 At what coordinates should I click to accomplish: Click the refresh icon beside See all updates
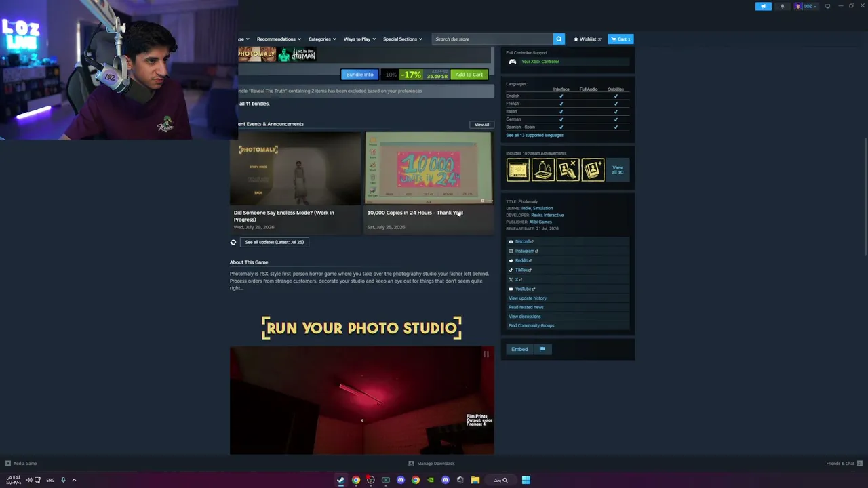click(233, 242)
